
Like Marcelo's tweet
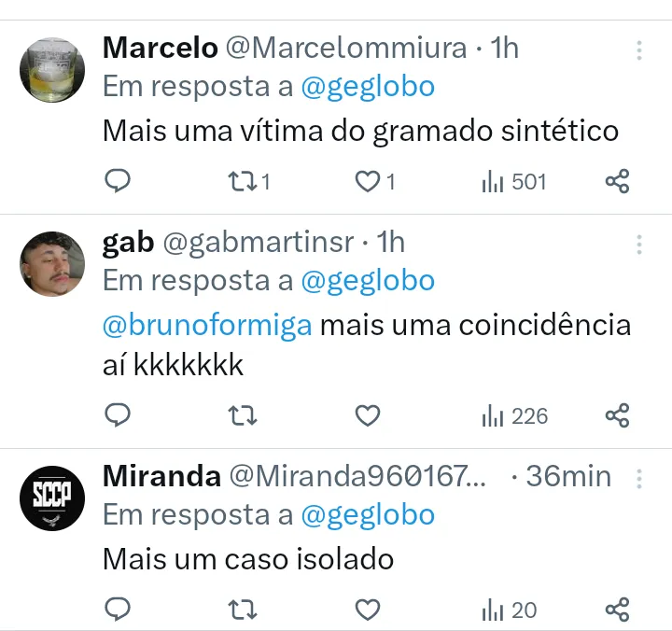pyautogui.click(x=369, y=181)
